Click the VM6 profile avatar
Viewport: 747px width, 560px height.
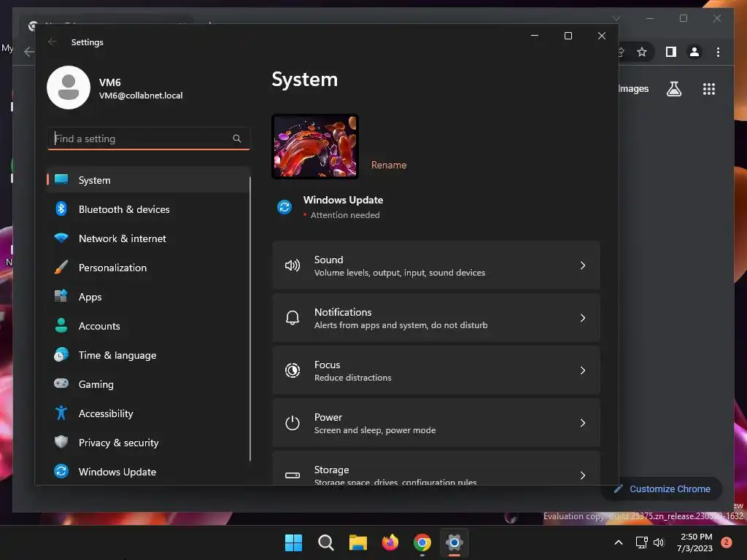point(69,87)
